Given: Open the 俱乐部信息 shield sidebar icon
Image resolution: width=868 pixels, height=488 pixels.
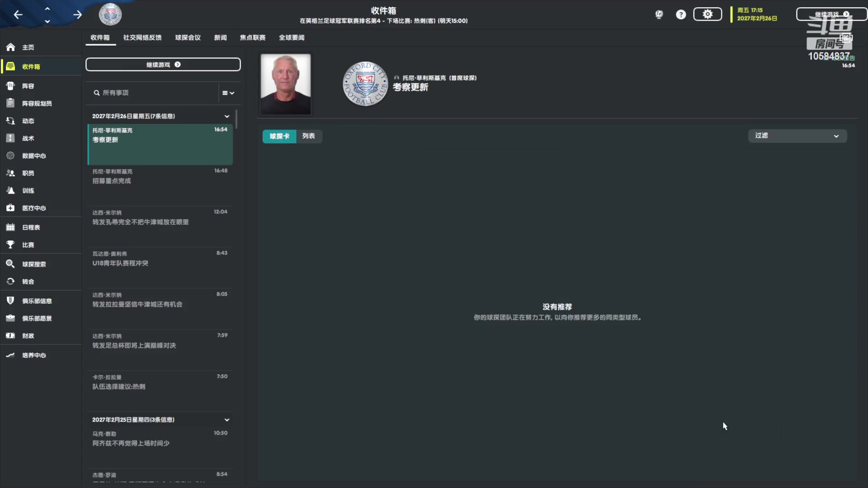Looking at the screenshot, I should (10, 301).
